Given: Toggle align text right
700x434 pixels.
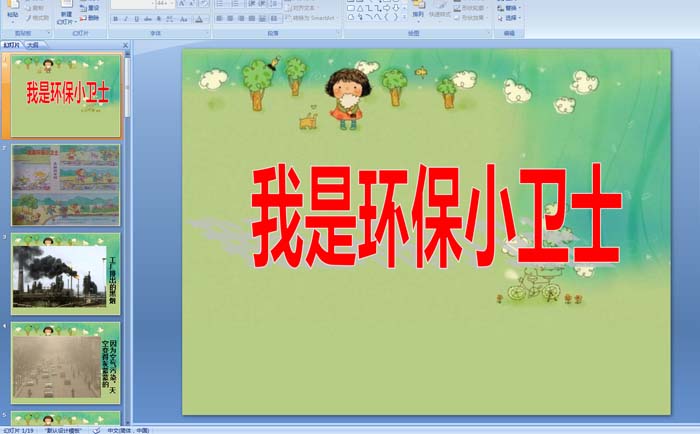Looking at the screenshot, I should pyautogui.click(x=241, y=18).
